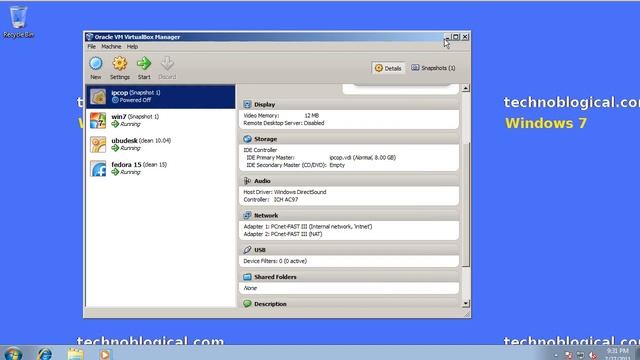The width and height of the screenshot is (640, 360).
Task: Switch to the Snapshots (1) tab
Action: [x=433, y=68]
